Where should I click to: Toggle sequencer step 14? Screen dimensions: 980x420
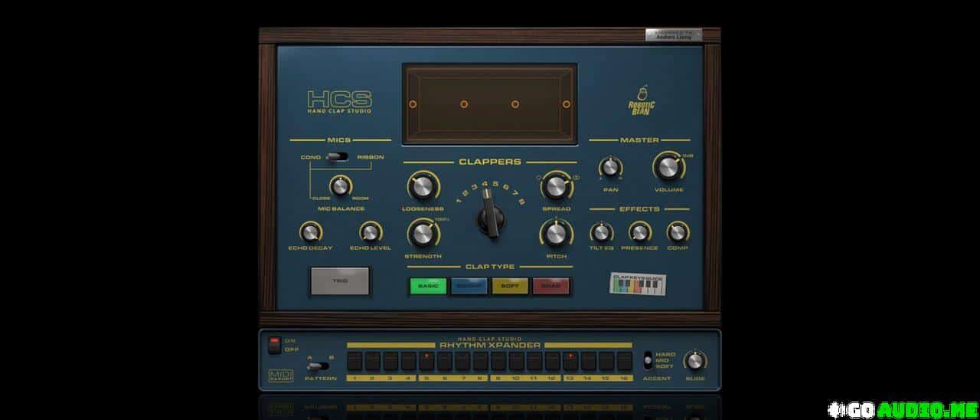(x=589, y=360)
